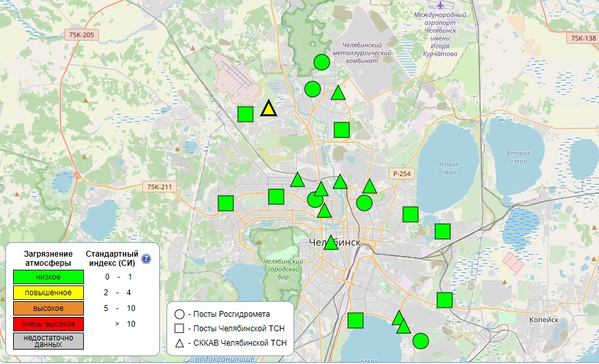Click the red очень высокое legend swatch
The height and width of the screenshot is (364, 599).
48,324
